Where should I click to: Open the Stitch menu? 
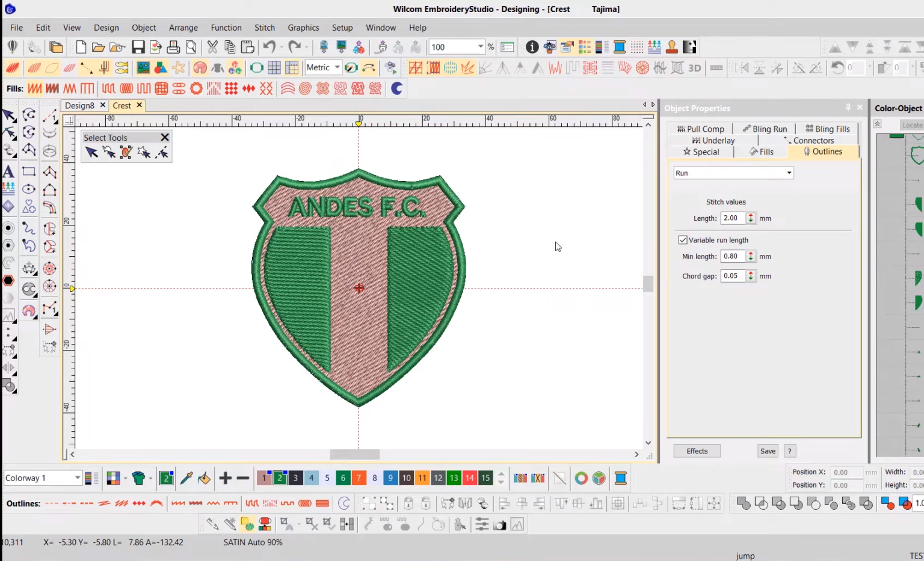coord(265,28)
